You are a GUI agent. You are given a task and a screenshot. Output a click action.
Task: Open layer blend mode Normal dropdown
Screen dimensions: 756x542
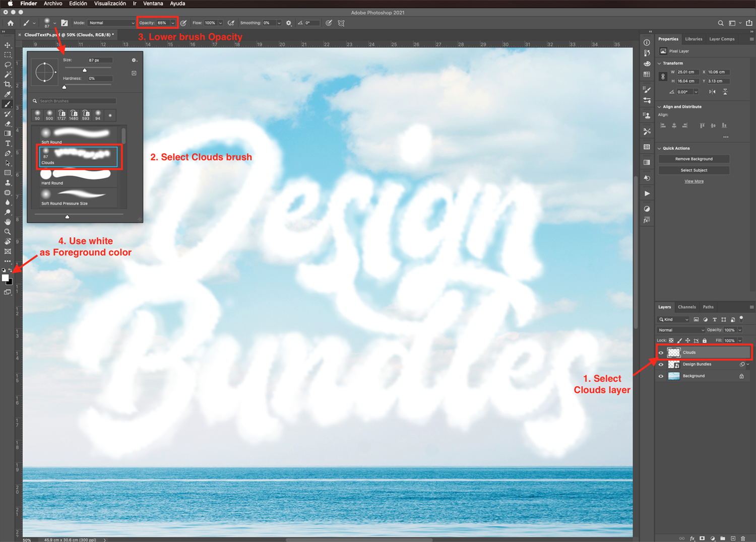(681, 330)
